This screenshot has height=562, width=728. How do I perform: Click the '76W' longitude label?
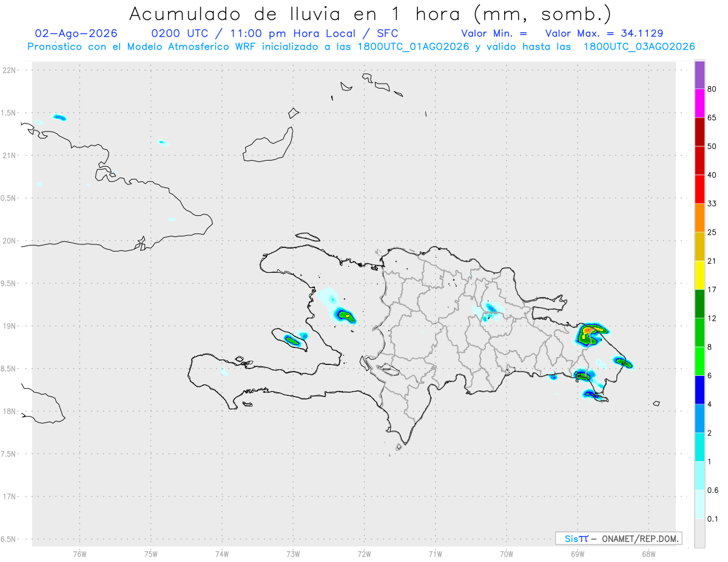tap(79, 553)
